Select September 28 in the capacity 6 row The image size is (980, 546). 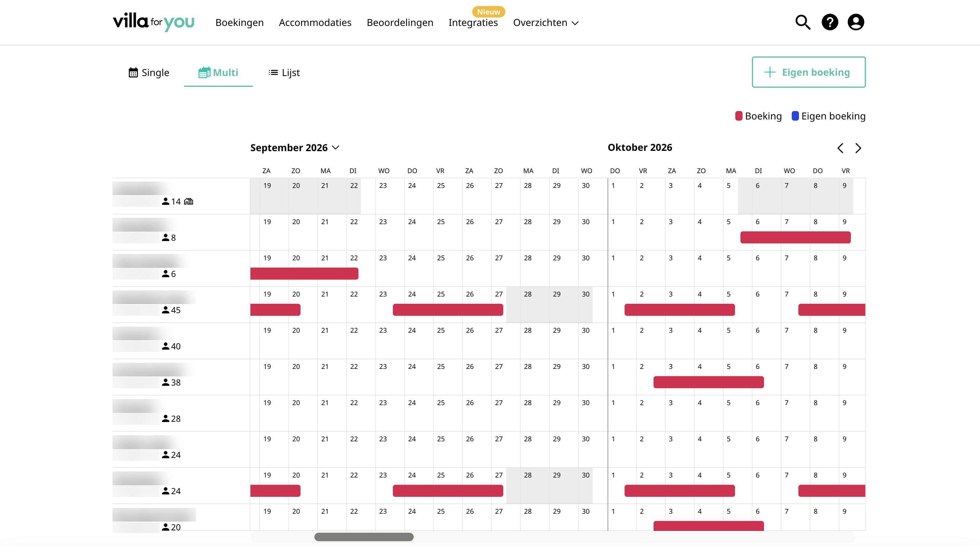pyautogui.click(x=535, y=268)
